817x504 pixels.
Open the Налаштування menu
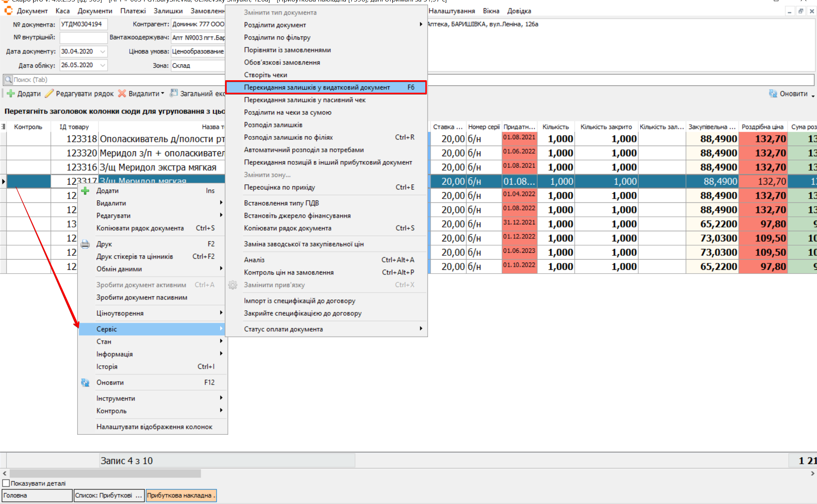(451, 11)
